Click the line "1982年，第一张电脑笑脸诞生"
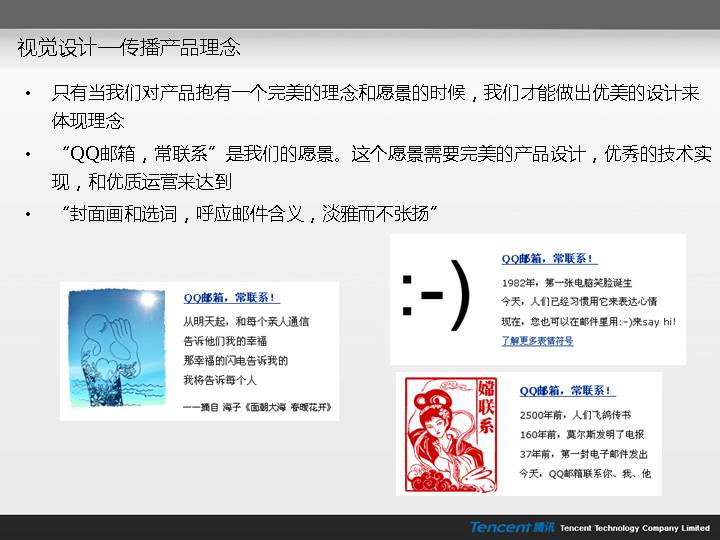Image resolution: width=720 pixels, height=540 pixels. pyautogui.click(x=566, y=283)
